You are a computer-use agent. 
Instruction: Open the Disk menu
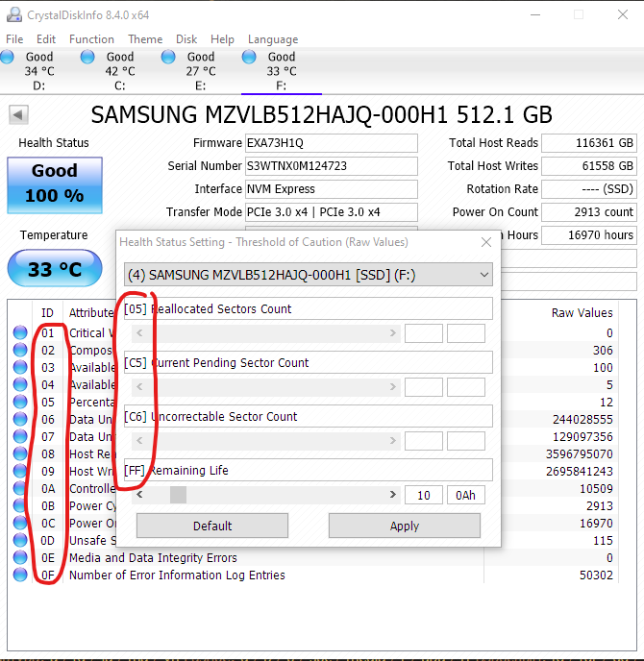pos(186,39)
